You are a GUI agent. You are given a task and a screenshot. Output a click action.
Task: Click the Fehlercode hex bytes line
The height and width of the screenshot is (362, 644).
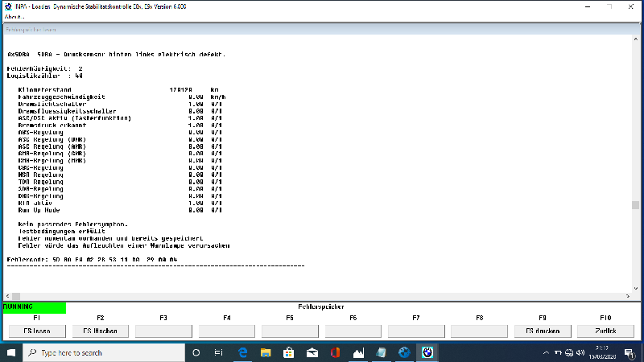[x=93, y=260]
